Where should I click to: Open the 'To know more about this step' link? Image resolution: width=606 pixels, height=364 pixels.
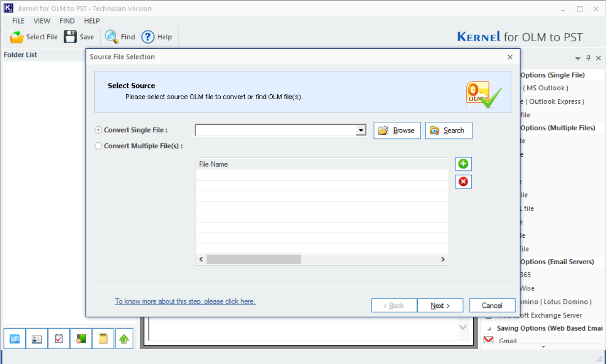point(185,302)
